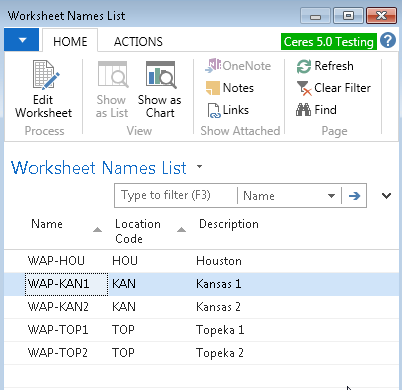This screenshot has height=390, width=402.
Task: Click the Kansas 1 description cell
Action: [218, 284]
